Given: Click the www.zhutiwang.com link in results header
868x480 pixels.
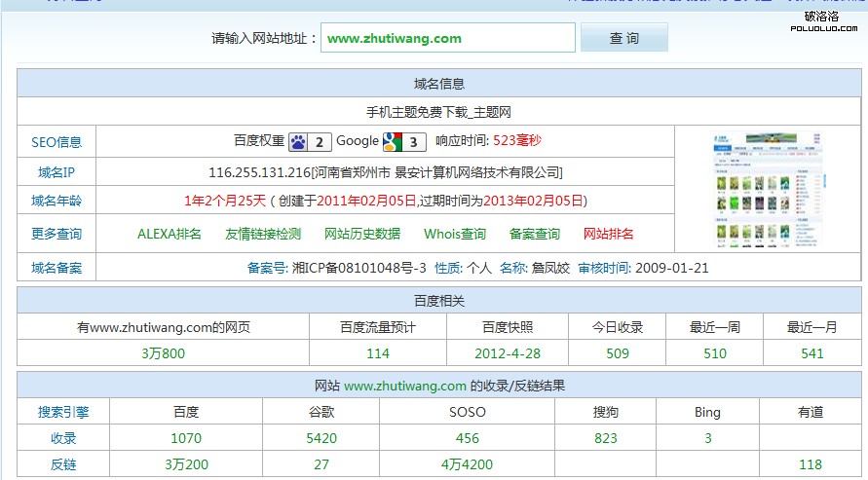Looking at the screenshot, I should tap(405, 386).
